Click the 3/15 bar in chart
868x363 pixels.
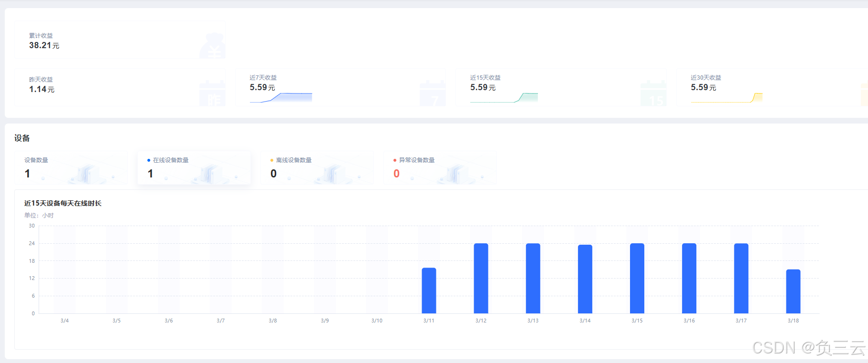tap(637, 279)
